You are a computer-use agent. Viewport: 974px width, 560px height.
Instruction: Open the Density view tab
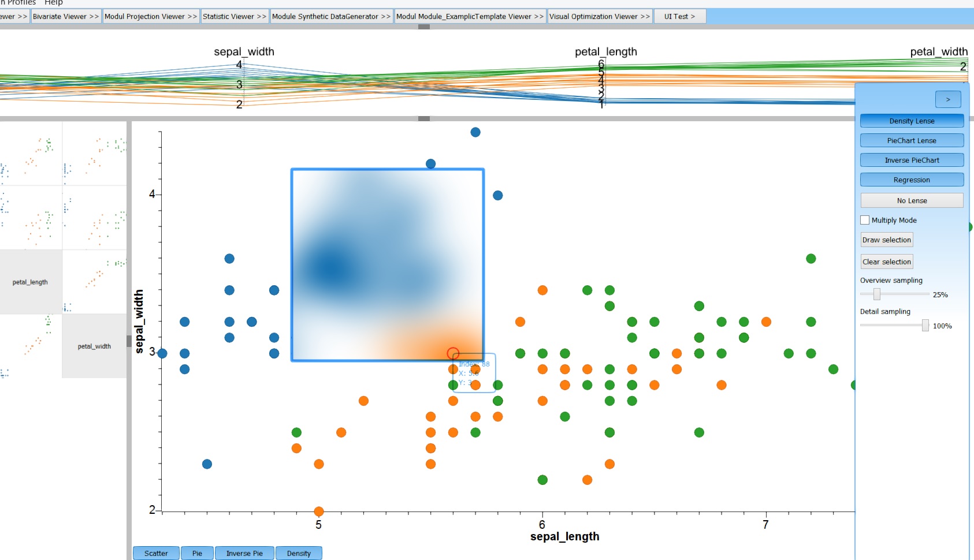coord(299,553)
